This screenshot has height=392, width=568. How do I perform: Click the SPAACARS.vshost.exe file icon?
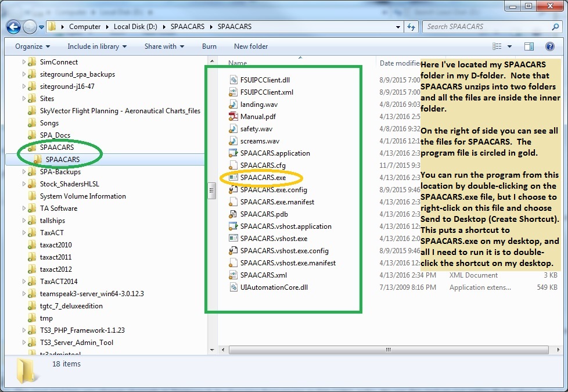point(233,238)
